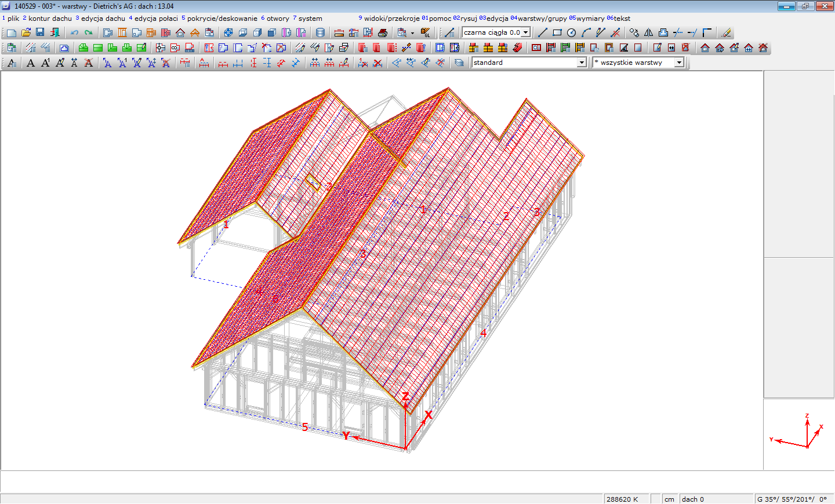835x504 pixels.
Task: Open the 'standard' dropdown list
Action: [582, 63]
